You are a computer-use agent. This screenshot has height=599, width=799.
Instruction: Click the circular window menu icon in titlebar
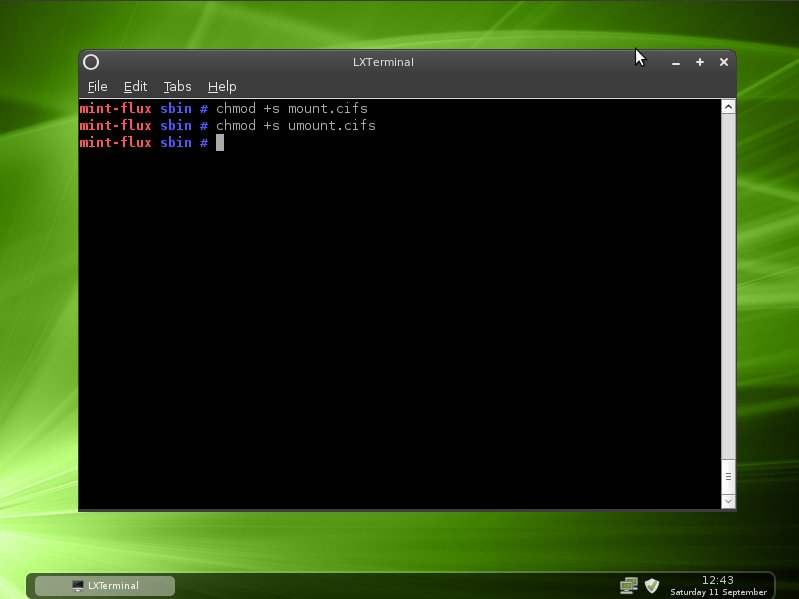point(91,62)
